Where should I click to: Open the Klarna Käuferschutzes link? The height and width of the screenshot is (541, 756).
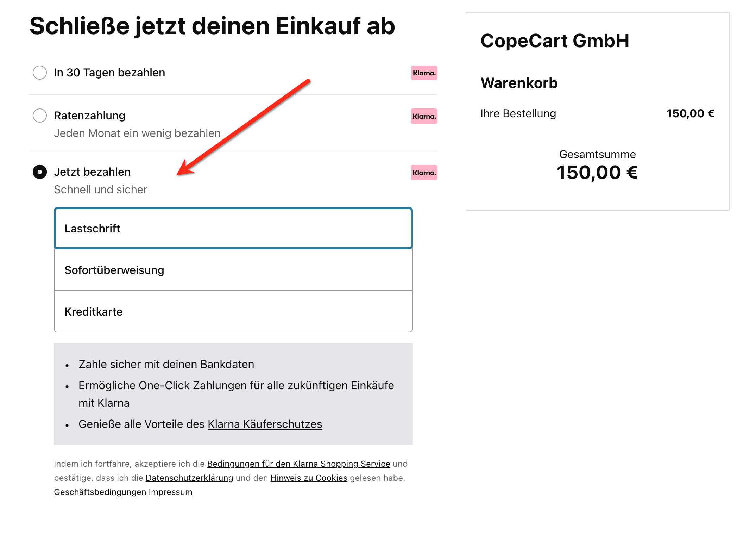[265, 424]
